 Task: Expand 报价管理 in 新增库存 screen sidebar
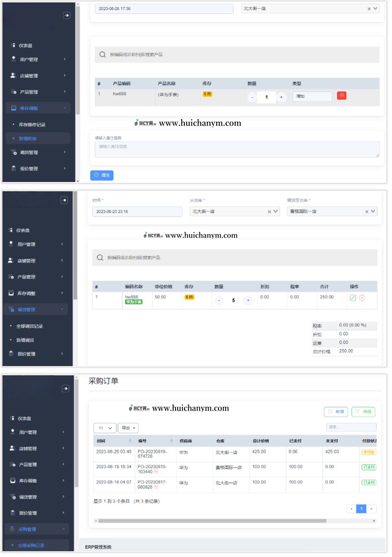point(38,168)
